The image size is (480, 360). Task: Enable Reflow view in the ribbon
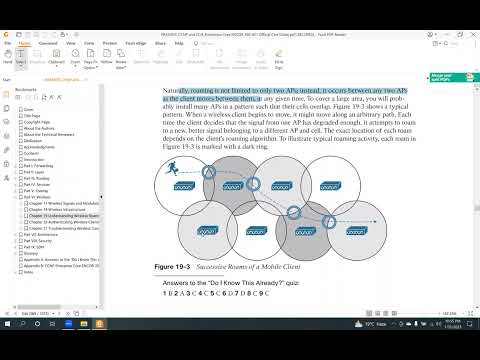pyautogui.click(x=106, y=56)
